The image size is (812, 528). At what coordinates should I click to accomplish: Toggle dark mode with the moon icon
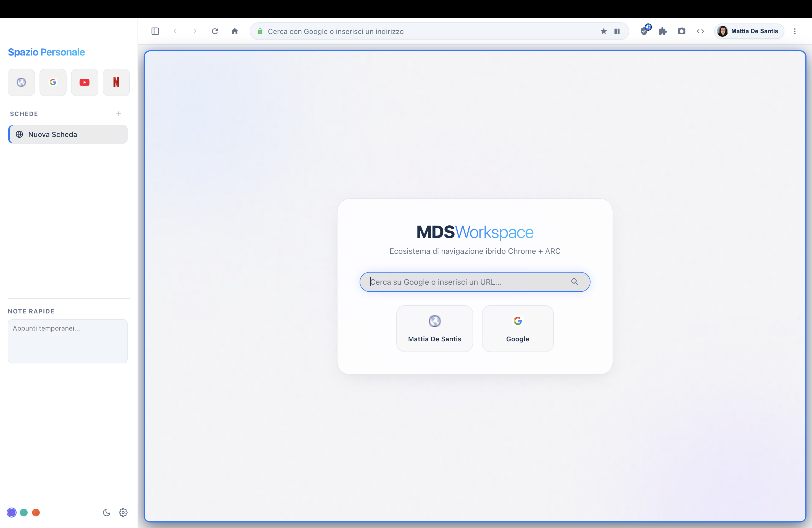click(106, 512)
